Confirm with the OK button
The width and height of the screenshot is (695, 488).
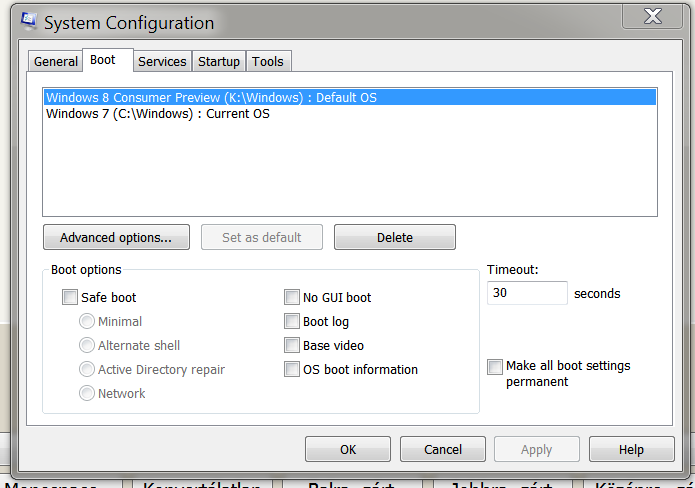click(x=348, y=449)
